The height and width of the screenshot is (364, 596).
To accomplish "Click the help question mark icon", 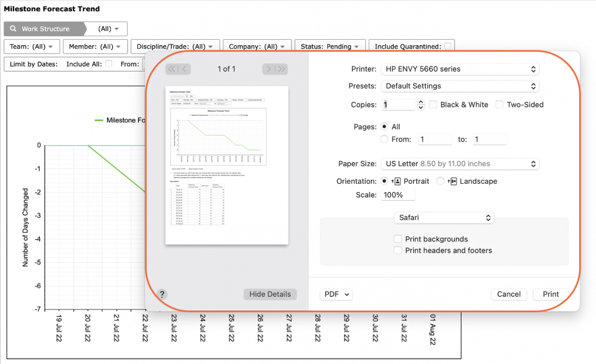I will click(x=162, y=294).
